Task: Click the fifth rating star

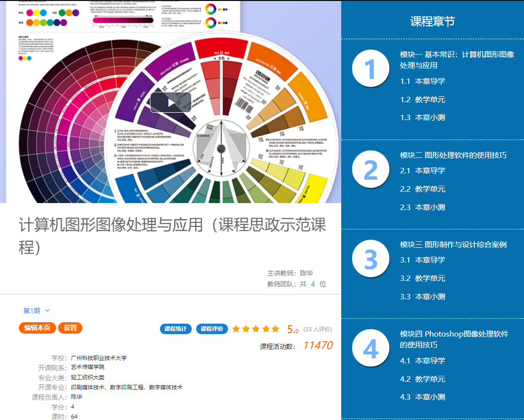Action: click(x=275, y=329)
